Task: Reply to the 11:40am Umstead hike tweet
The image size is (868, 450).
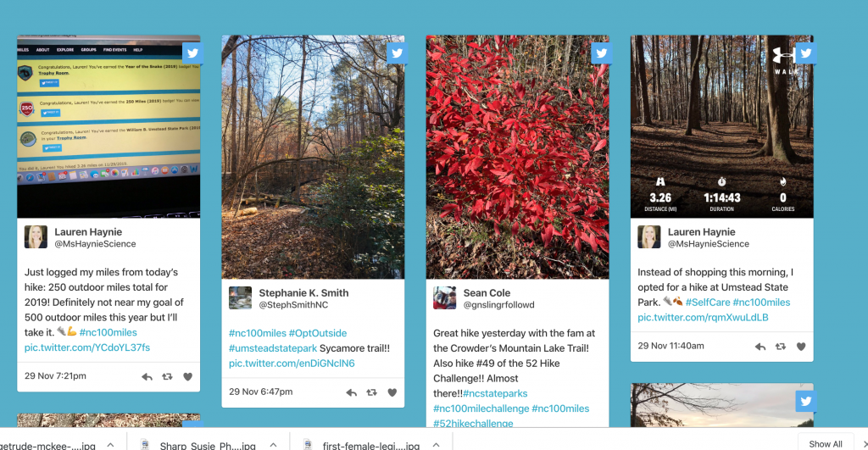Action: (x=760, y=347)
